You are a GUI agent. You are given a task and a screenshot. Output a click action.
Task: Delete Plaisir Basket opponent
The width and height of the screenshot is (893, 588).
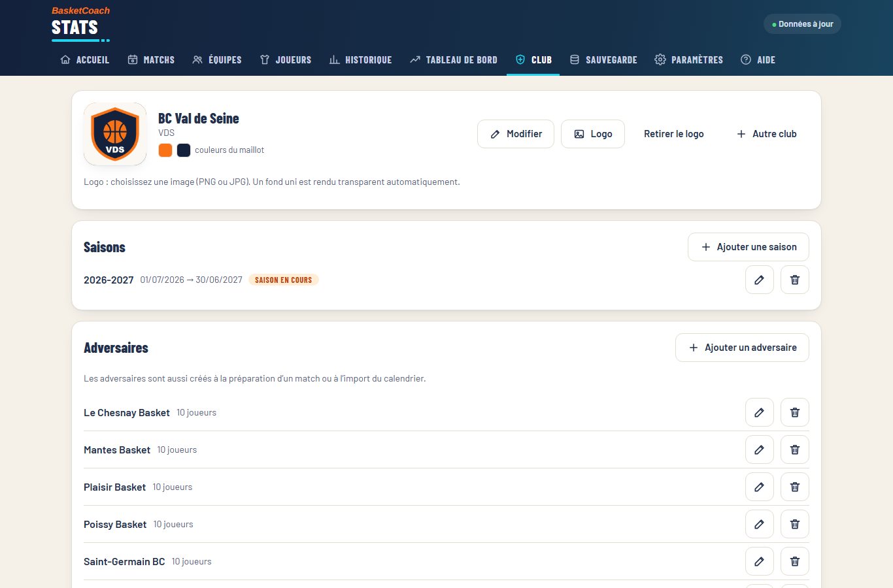795,487
